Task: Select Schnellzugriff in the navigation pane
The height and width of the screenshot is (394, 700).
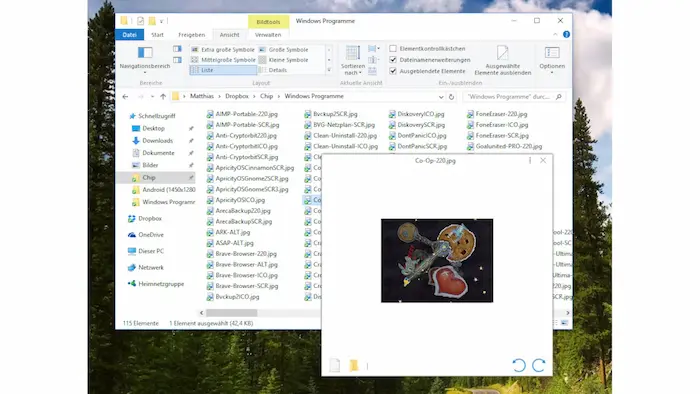Action: pos(156,116)
